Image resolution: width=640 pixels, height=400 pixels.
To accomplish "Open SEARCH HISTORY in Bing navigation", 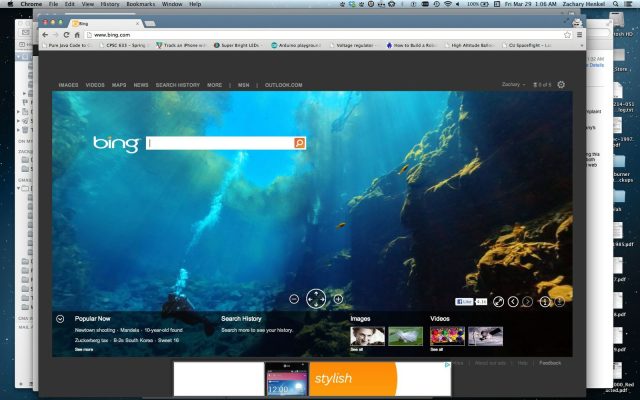I will tap(178, 85).
